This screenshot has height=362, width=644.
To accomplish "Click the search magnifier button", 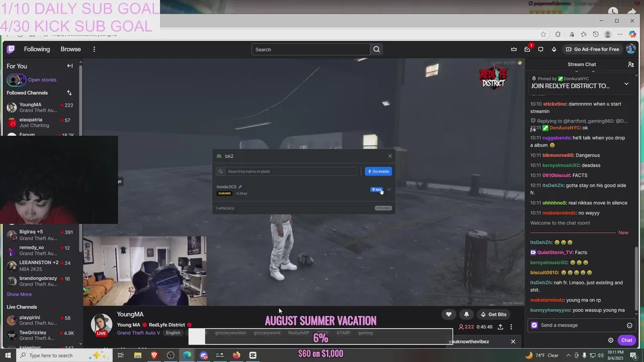I will (376, 49).
